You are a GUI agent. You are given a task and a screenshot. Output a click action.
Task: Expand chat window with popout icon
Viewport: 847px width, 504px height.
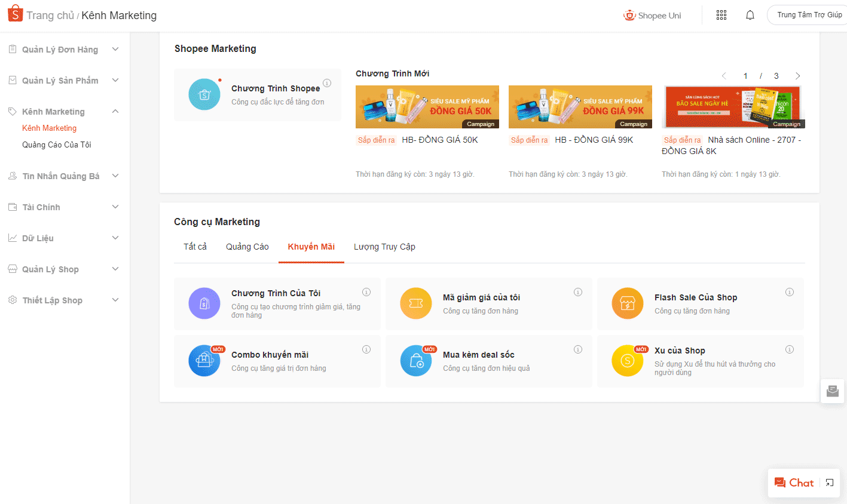tap(830, 483)
